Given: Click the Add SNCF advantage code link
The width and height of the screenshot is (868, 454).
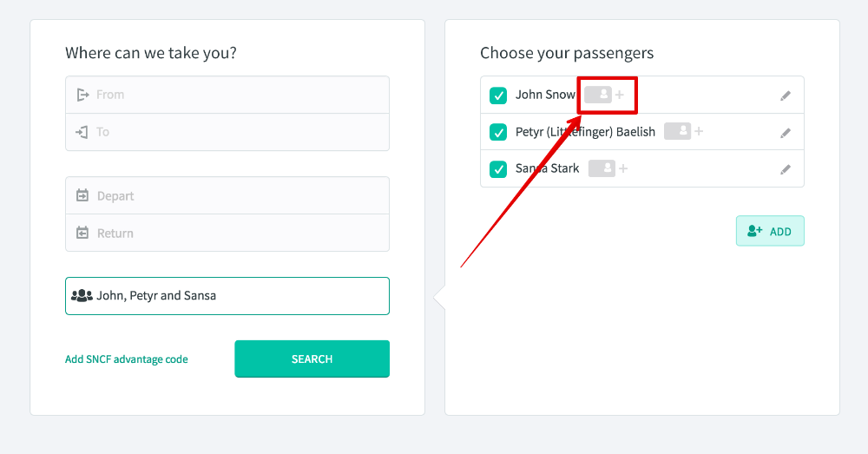Looking at the screenshot, I should point(127,359).
